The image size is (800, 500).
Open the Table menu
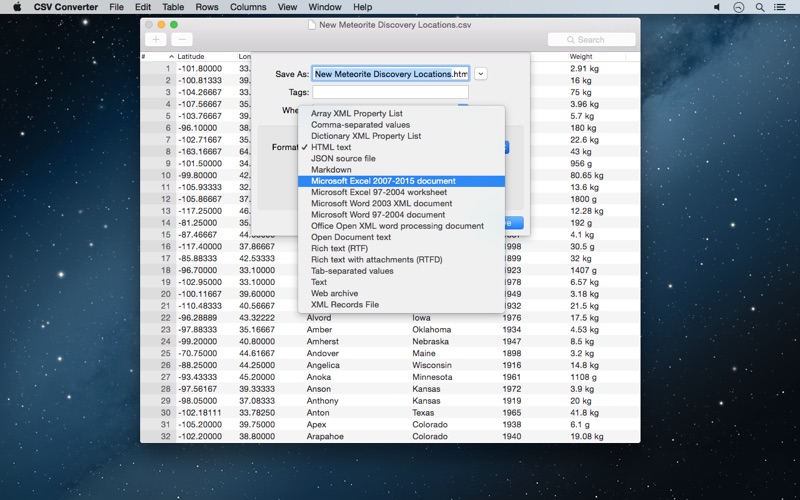pyautogui.click(x=173, y=7)
